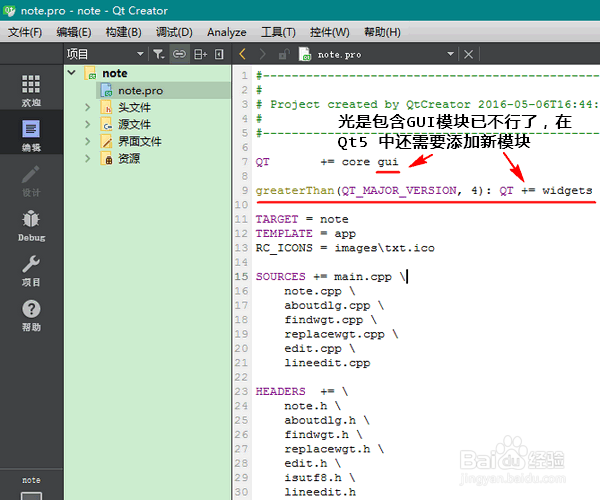The width and height of the screenshot is (600, 500).
Task: Collapse the note project tree node
Action: (x=72, y=73)
